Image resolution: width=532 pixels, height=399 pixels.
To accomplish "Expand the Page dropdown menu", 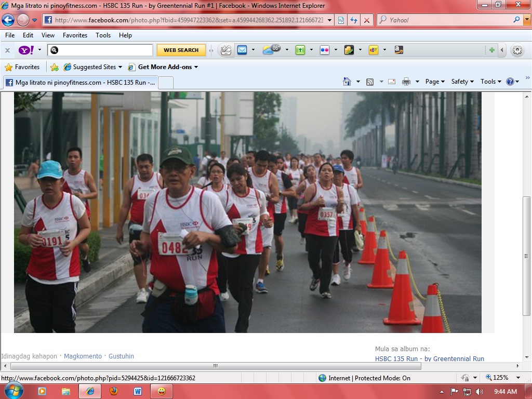I will click(x=434, y=82).
